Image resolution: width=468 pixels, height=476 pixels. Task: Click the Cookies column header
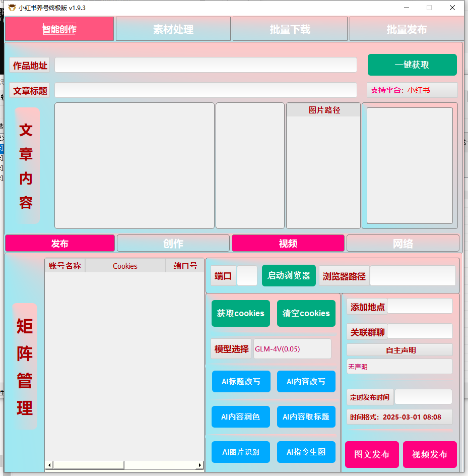[x=125, y=266]
